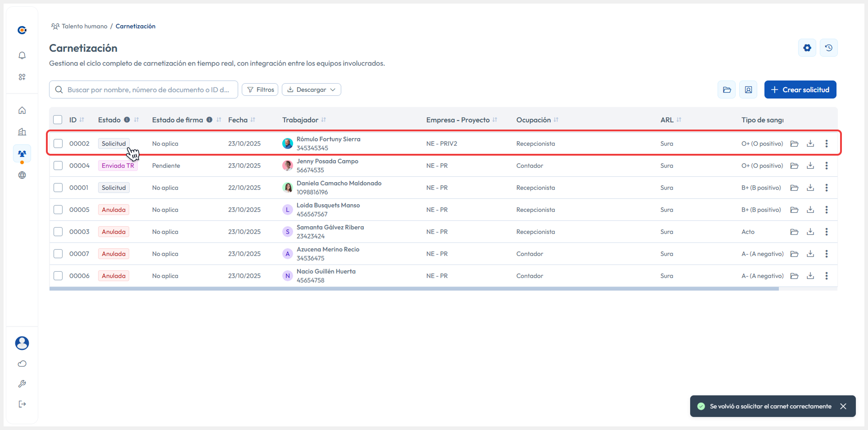Open more options menu for request 00003

pyautogui.click(x=826, y=232)
